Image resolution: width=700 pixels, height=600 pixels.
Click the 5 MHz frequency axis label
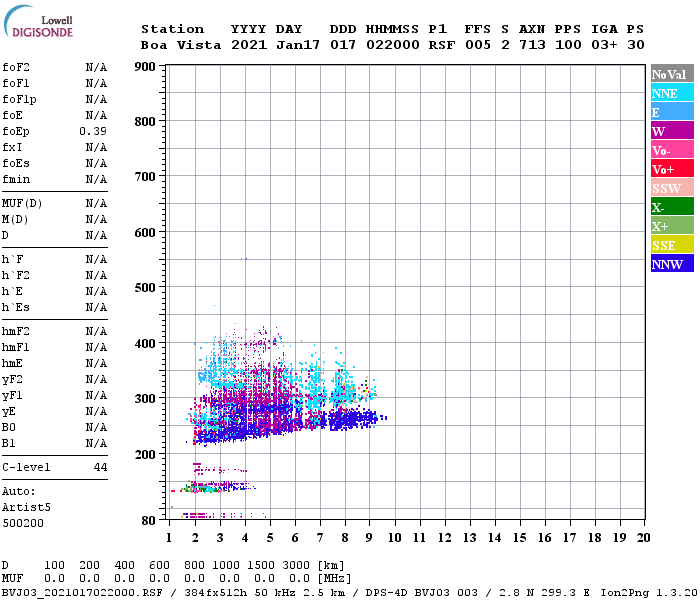[270, 538]
